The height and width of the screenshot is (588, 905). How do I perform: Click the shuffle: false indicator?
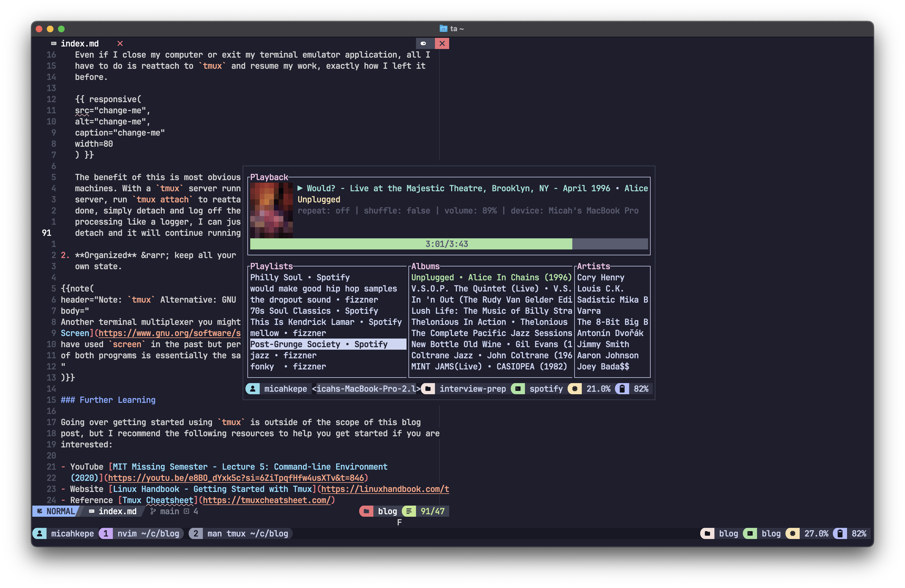397,210
